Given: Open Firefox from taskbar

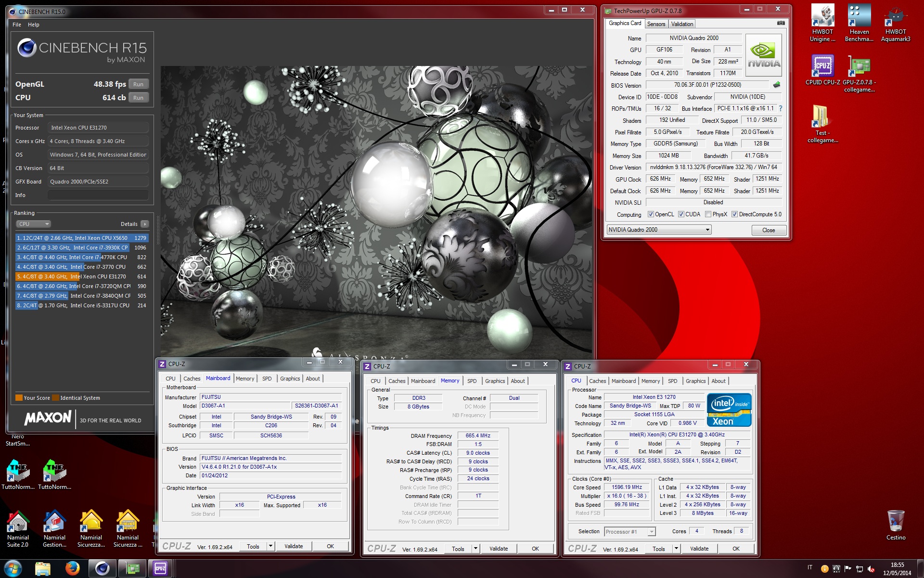Looking at the screenshot, I should pyautogui.click(x=73, y=569).
